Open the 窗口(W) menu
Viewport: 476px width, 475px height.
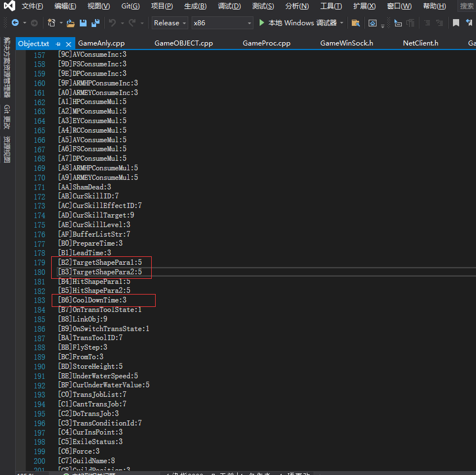click(399, 6)
